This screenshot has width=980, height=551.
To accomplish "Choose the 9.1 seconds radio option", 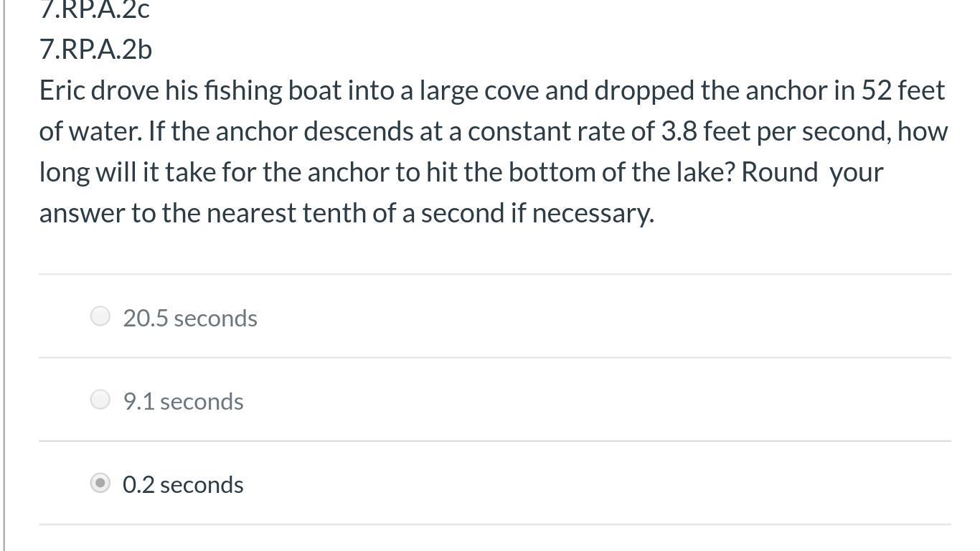I will pos(100,400).
